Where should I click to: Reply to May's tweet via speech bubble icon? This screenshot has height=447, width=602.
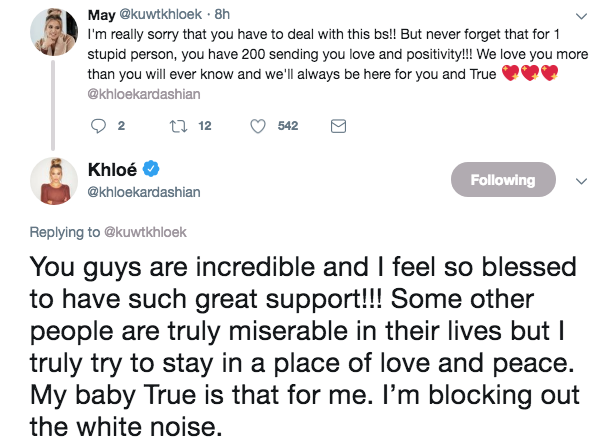tap(97, 126)
